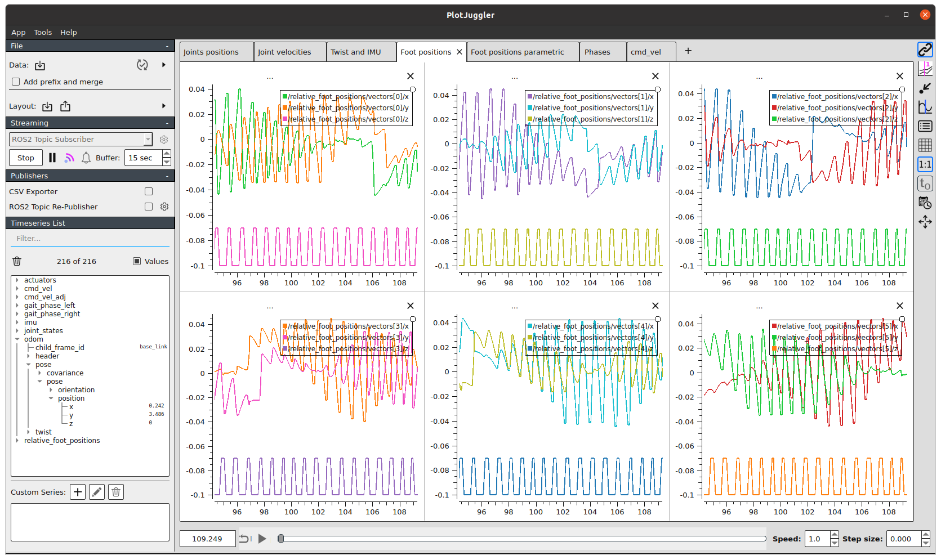The height and width of the screenshot is (560, 941).
Task: Expand the joint_states tree node
Action: point(17,331)
